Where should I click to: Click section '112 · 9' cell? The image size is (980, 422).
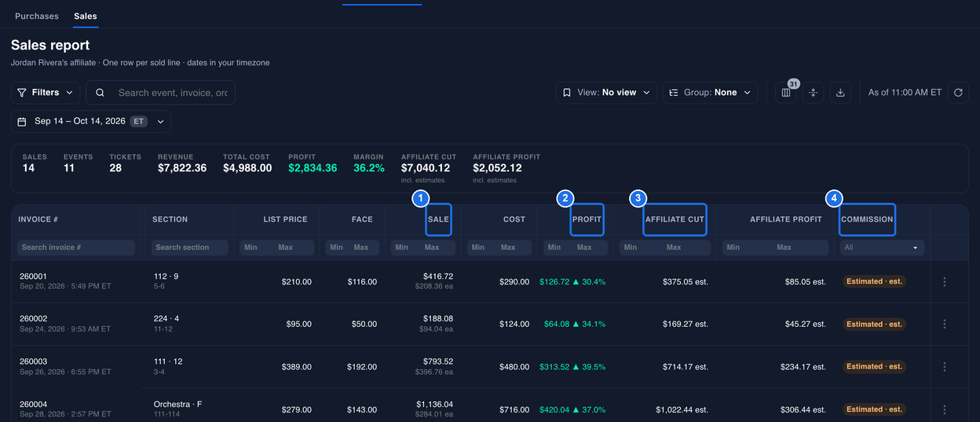click(x=166, y=277)
